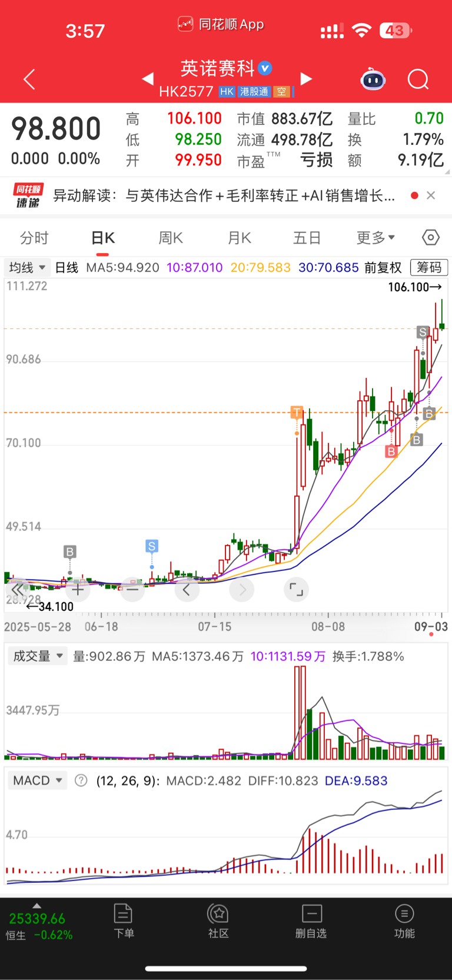The image size is (452, 980).
Task: Zoom in chart with plus button
Action: (78, 589)
